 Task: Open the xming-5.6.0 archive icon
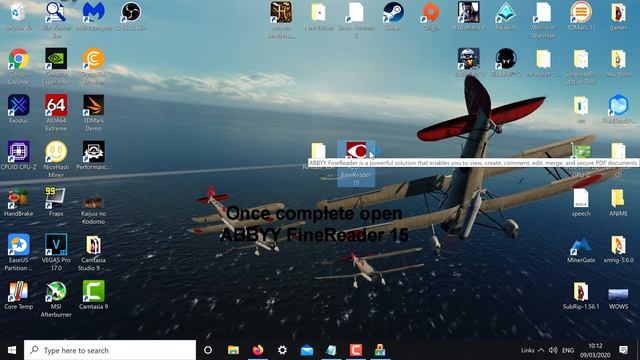pyautogui.click(x=618, y=249)
